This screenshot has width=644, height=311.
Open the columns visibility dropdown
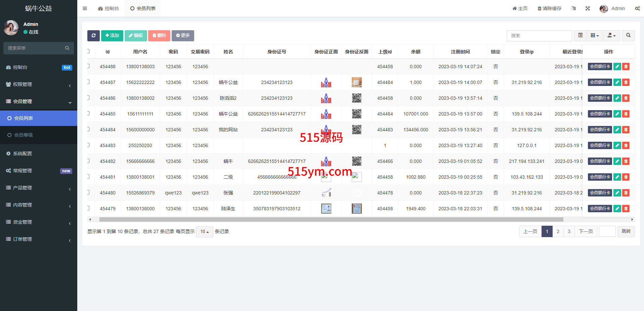click(x=595, y=36)
